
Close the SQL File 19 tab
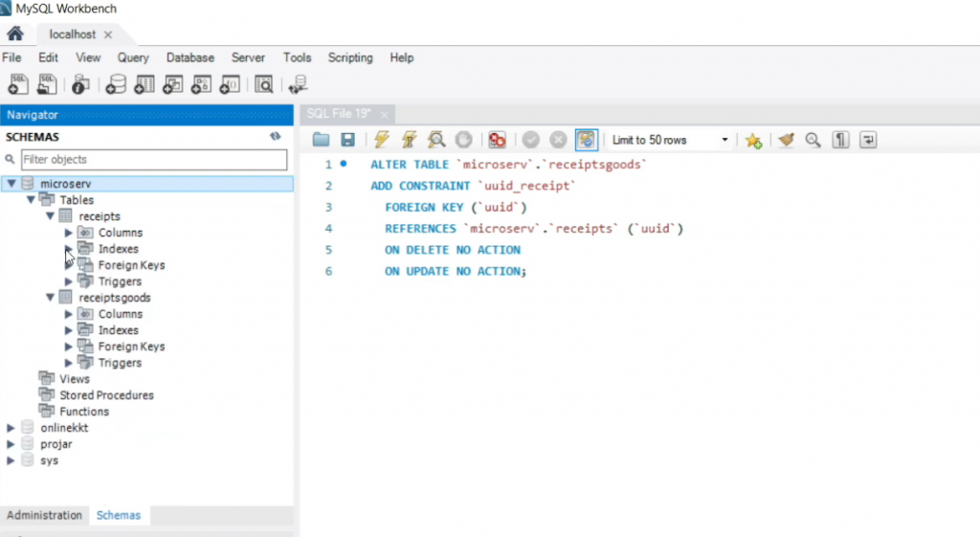384,115
